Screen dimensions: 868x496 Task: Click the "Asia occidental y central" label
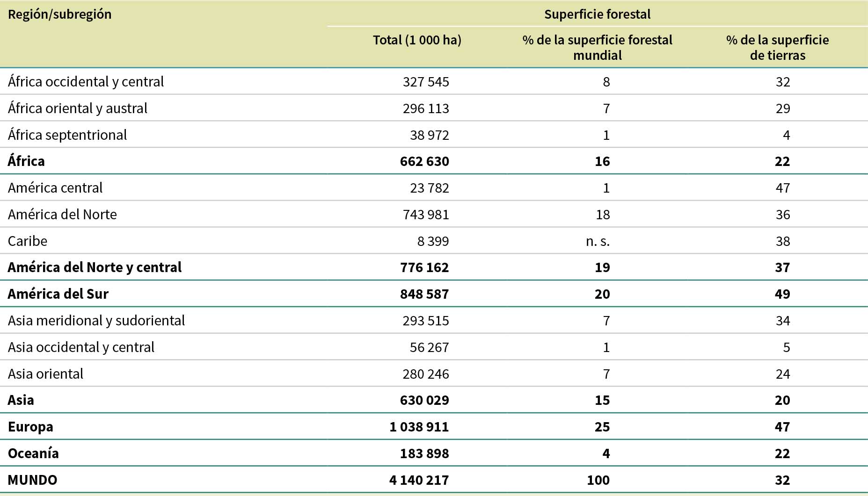pyautogui.click(x=81, y=347)
